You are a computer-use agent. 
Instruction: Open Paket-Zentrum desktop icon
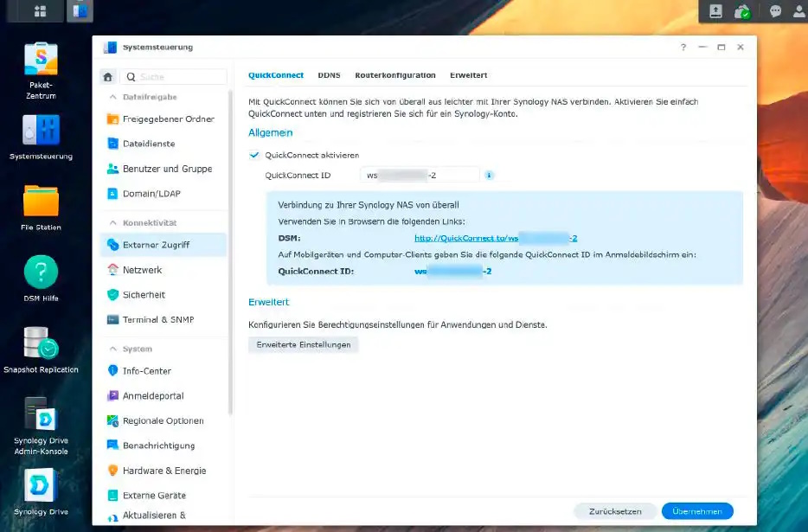click(x=41, y=59)
